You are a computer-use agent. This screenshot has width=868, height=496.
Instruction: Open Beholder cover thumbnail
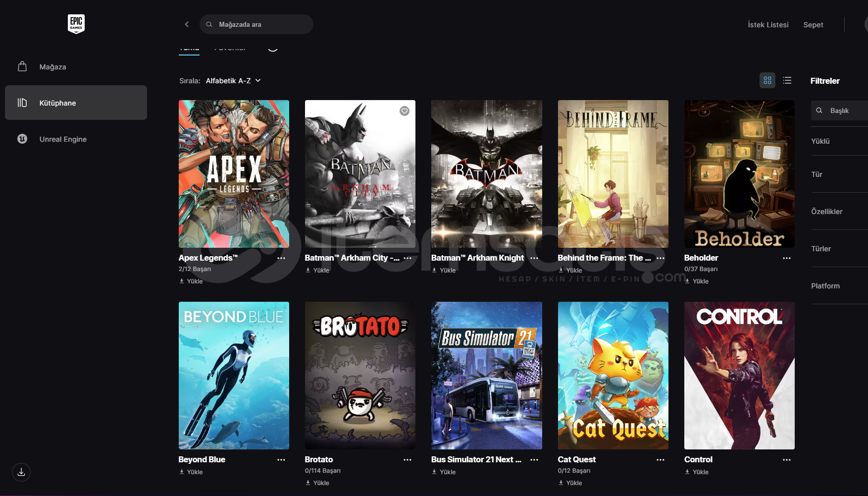[x=739, y=174]
